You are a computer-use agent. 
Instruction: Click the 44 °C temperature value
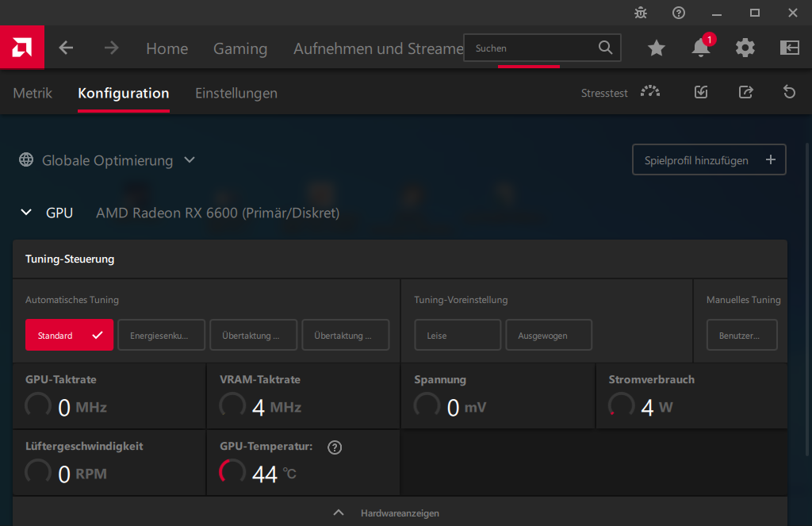pos(274,474)
